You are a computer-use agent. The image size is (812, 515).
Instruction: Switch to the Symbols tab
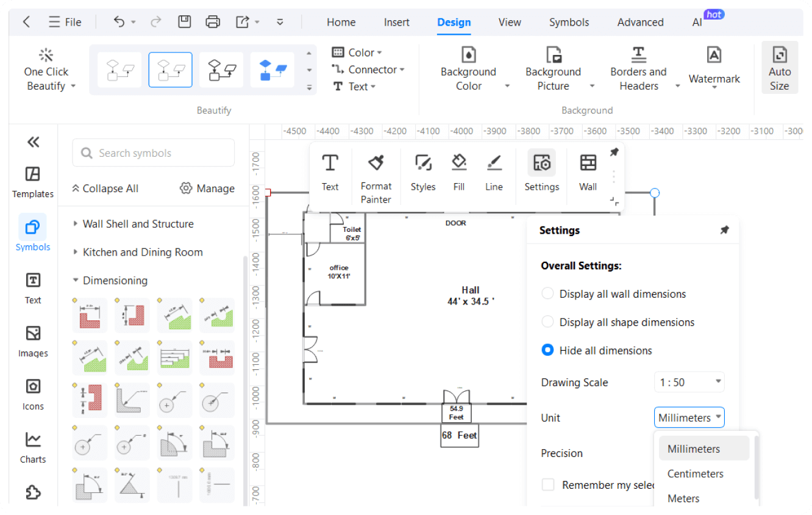click(x=569, y=23)
